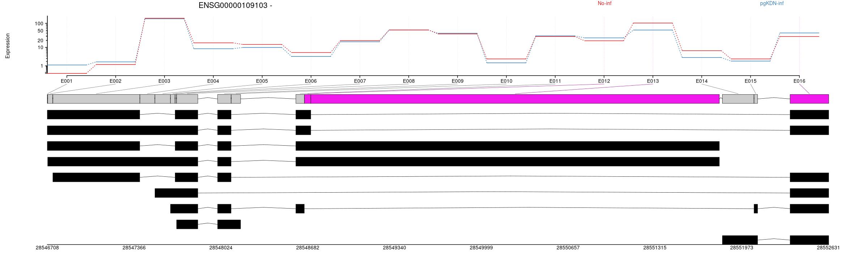Click genomic coordinate 28546708
This screenshot has height=253, width=868.
point(47,248)
